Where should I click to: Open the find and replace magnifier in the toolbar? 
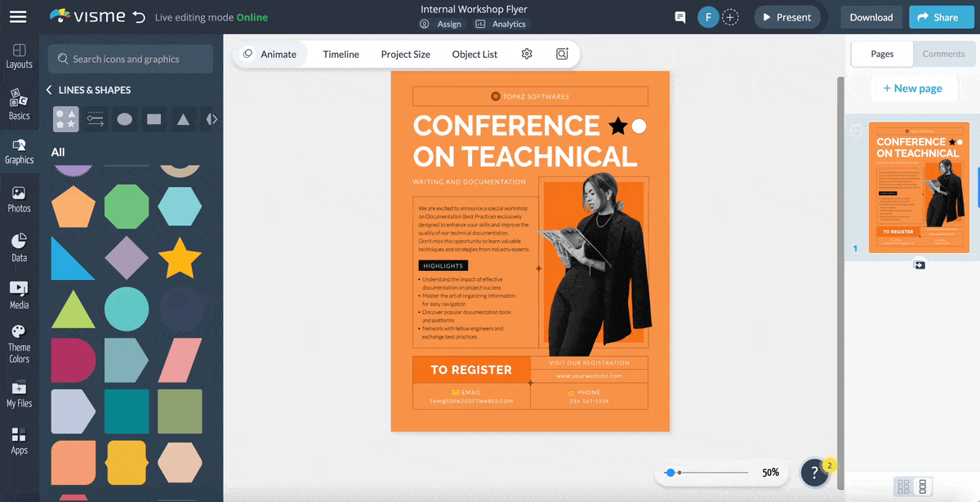click(562, 53)
